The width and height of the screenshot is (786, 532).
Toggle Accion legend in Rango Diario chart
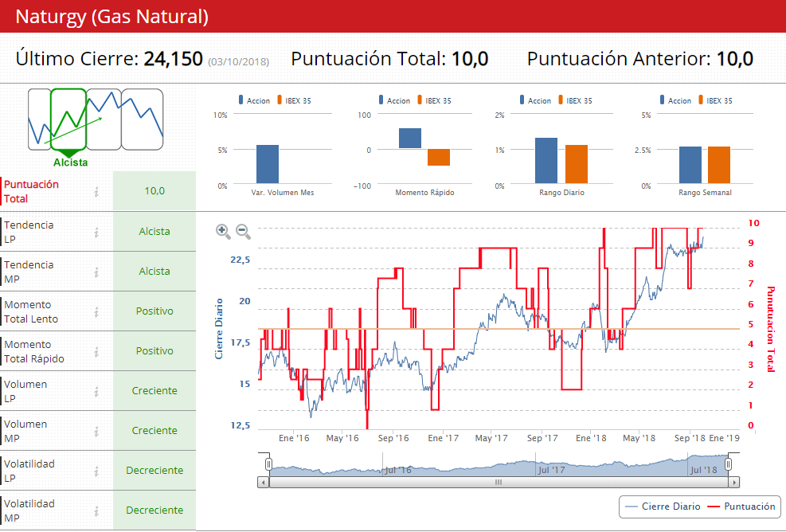click(x=535, y=100)
